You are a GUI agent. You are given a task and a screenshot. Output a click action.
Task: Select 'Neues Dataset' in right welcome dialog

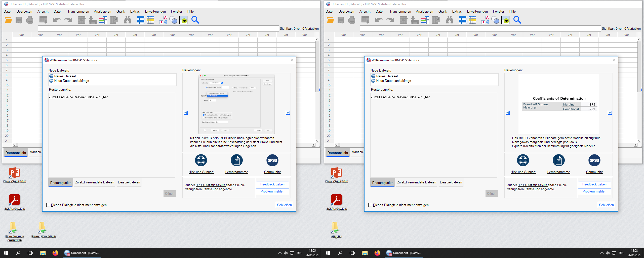pyautogui.click(x=387, y=76)
